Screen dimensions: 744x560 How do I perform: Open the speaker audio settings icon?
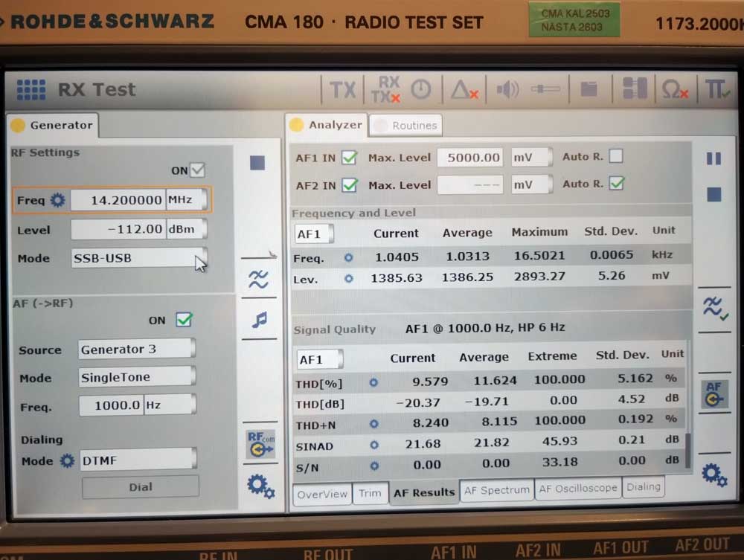point(507,90)
